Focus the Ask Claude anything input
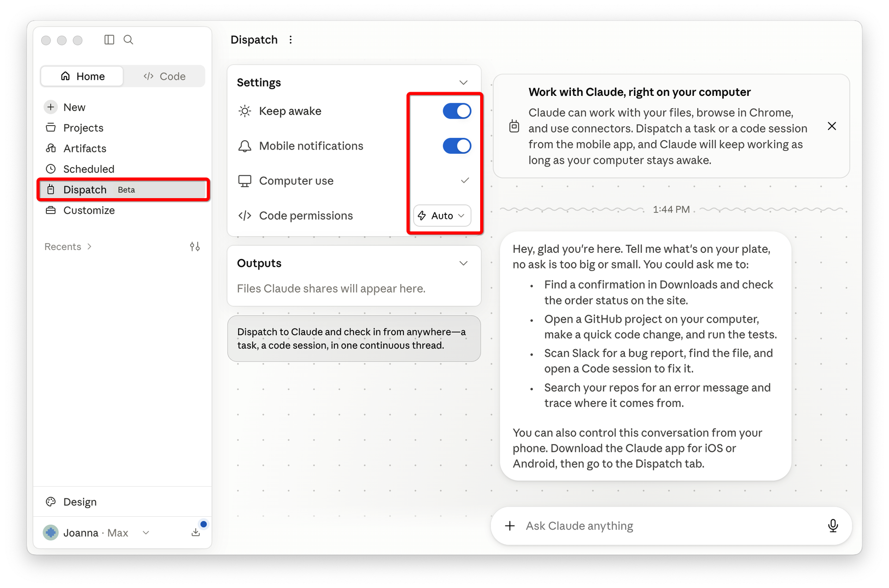Image resolution: width=889 pixels, height=588 pixels. (671, 526)
